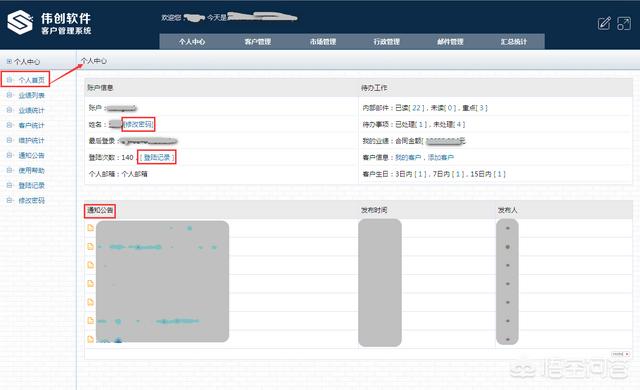The height and width of the screenshot is (390, 640).
Task: Click the 待办工作 panel heading
Action: coord(374,88)
